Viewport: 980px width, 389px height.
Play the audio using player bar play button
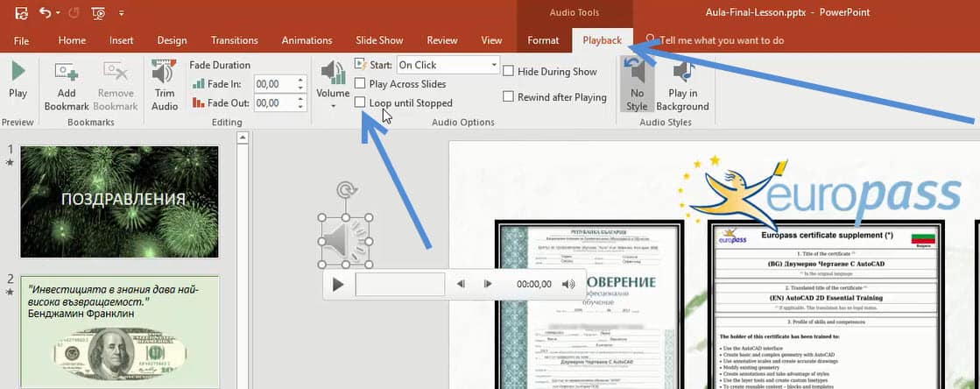(338, 285)
